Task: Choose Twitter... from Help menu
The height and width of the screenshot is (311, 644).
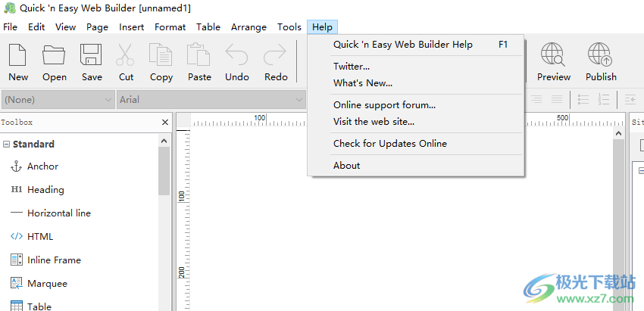Action: click(416, 66)
